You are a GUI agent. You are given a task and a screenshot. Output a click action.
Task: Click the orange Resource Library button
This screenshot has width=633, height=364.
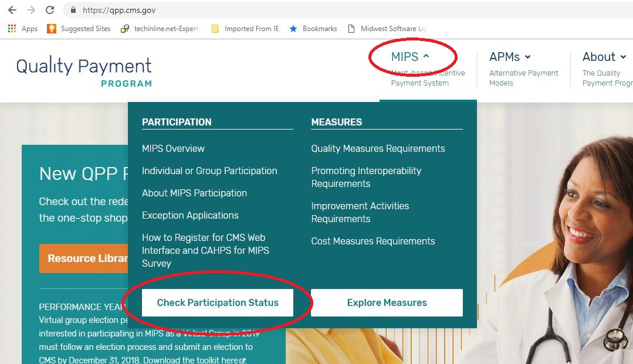click(83, 258)
